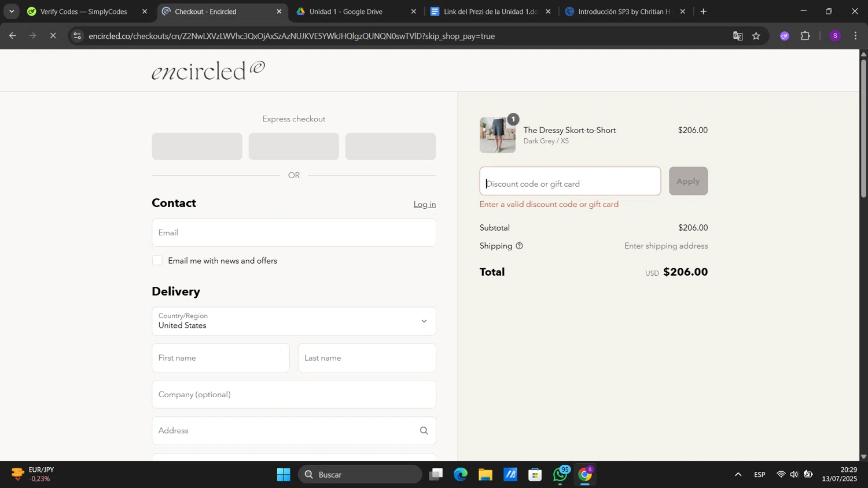Open the site information icon in address bar
Image resolution: width=868 pixels, height=488 pixels.
click(x=78, y=36)
